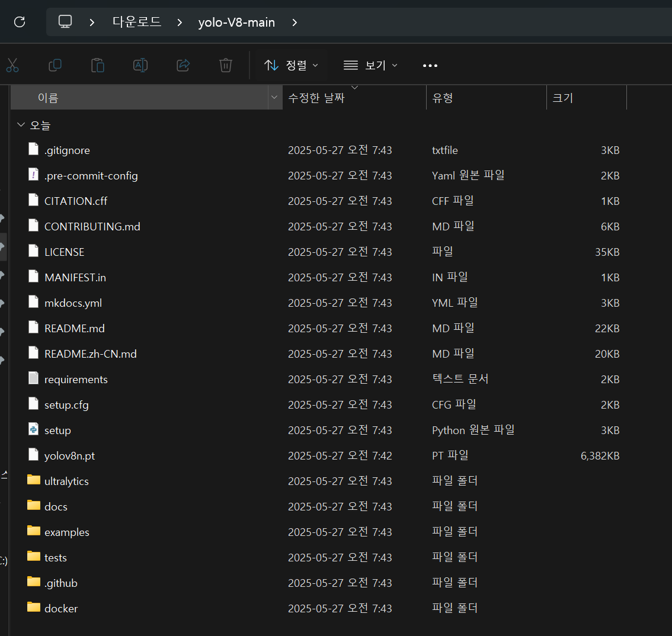Click the 'YML 파일' type cell
Image resolution: width=672 pixels, height=636 pixels.
[455, 303]
